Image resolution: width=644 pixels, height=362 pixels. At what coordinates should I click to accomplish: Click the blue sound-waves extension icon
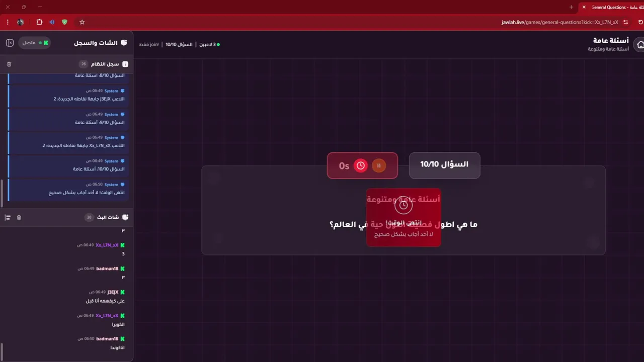click(52, 22)
